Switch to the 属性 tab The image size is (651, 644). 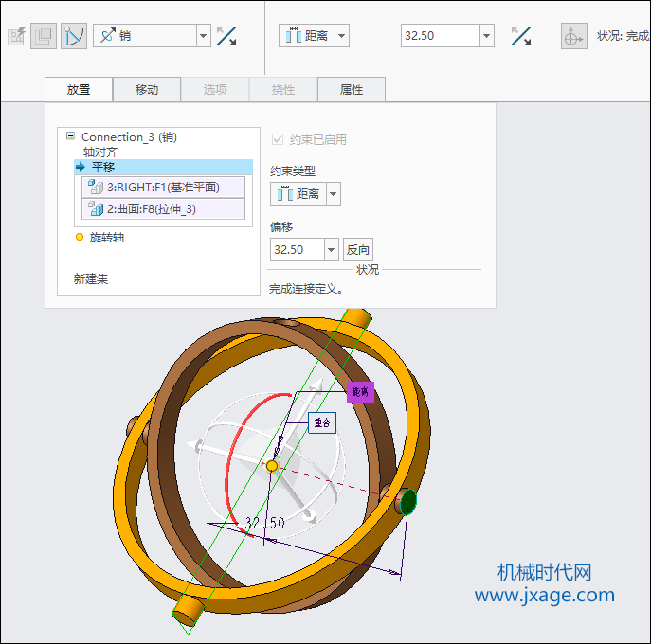click(352, 90)
